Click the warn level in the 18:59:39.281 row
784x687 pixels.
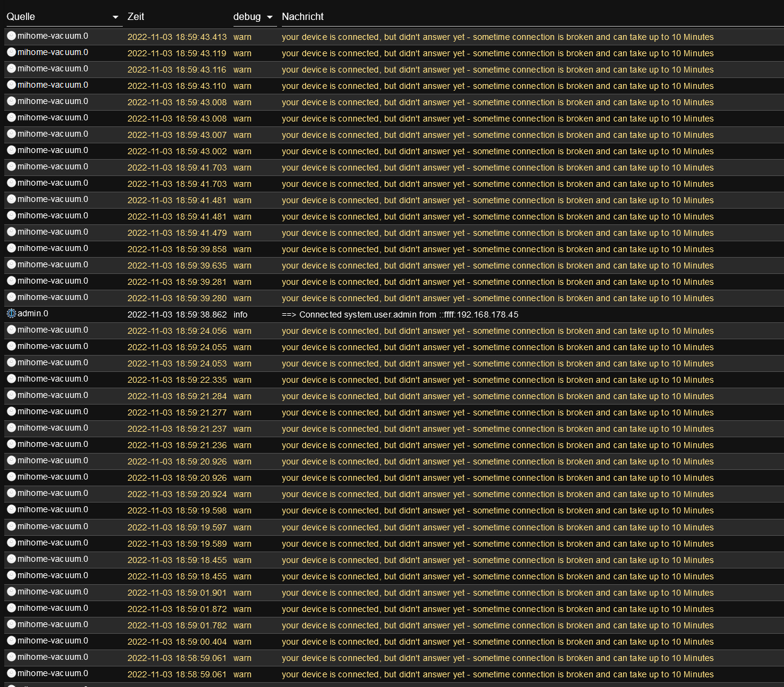pyautogui.click(x=243, y=282)
